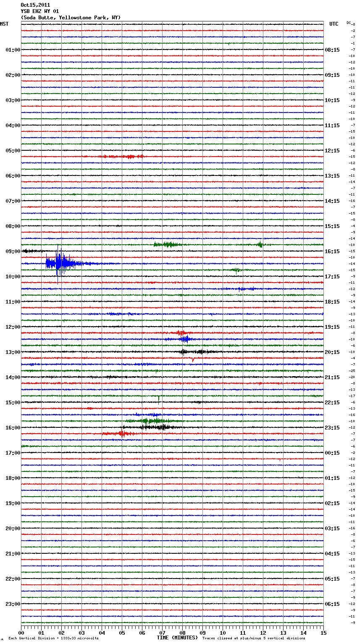Click the 20:15 UTC label
Screen dimensions: 357x644
click(x=332, y=352)
